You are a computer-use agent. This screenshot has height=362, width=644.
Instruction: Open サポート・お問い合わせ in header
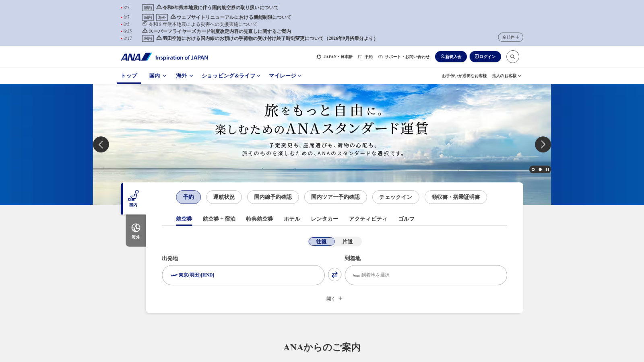click(404, 57)
